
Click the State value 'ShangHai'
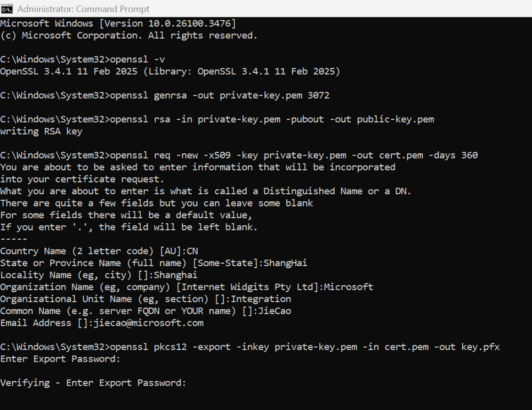click(x=285, y=263)
